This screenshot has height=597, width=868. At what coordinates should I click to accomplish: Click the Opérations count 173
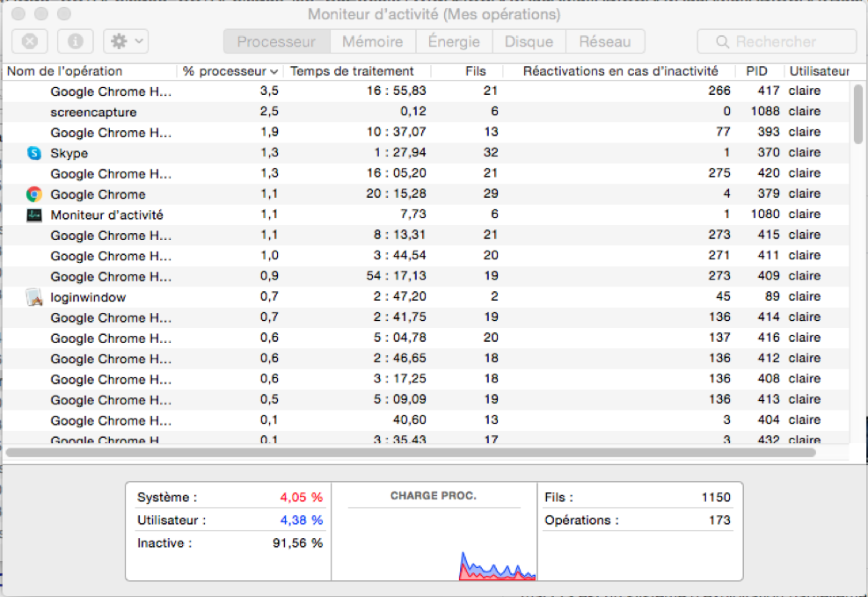719,521
